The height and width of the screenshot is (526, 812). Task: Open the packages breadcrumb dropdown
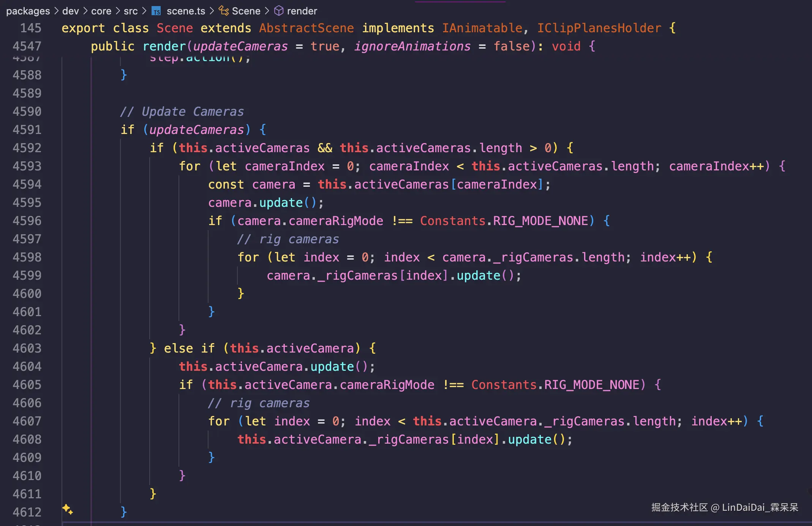pyautogui.click(x=28, y=11)
